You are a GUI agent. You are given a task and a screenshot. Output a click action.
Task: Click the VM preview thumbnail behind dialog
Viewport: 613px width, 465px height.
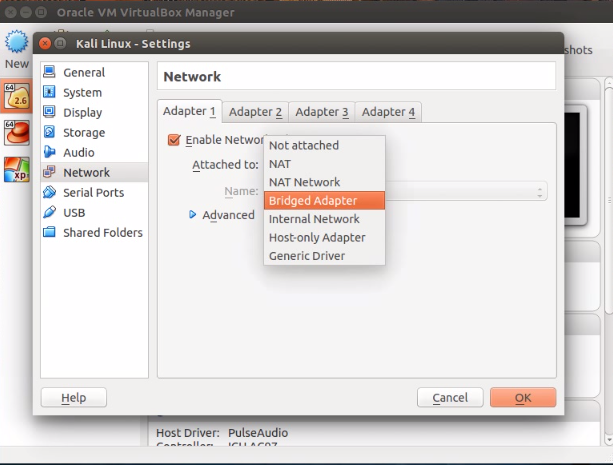coord(575,165)
